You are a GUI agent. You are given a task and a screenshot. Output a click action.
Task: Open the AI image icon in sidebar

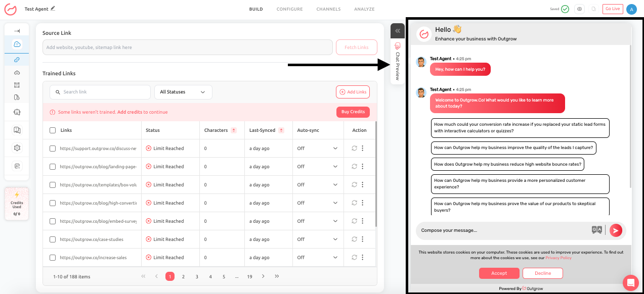(x=17, y=166)
